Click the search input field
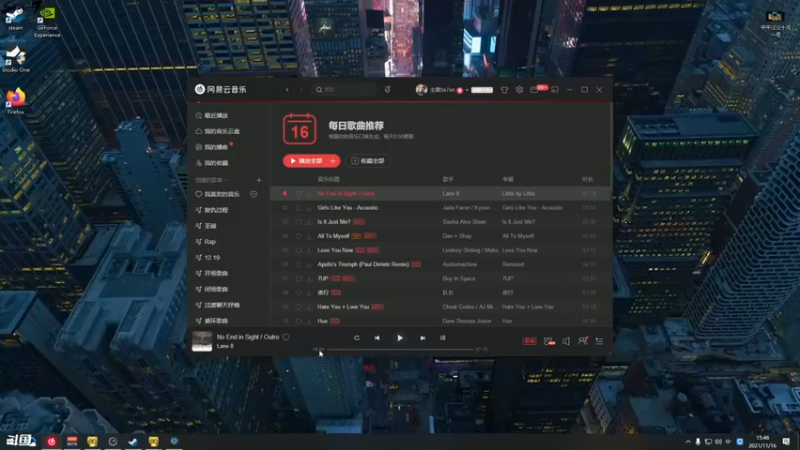This screenshot has width=800, height=450. point(344,90)
